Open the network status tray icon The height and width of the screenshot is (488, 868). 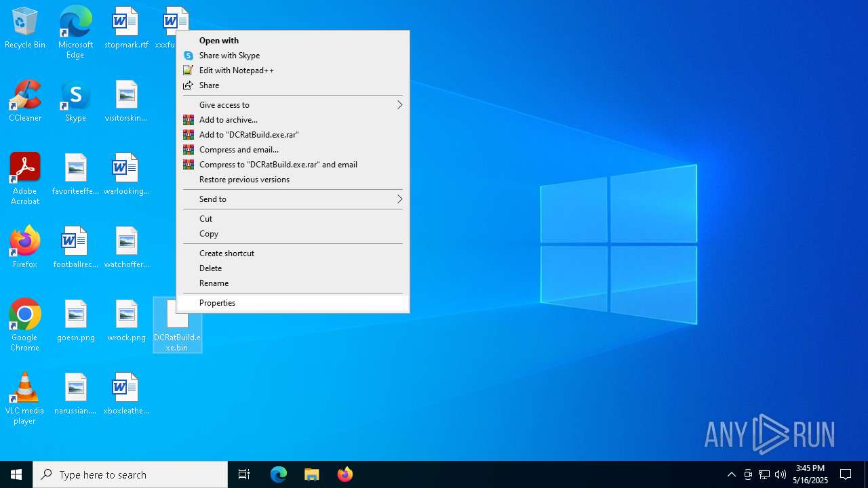point(764,474)
